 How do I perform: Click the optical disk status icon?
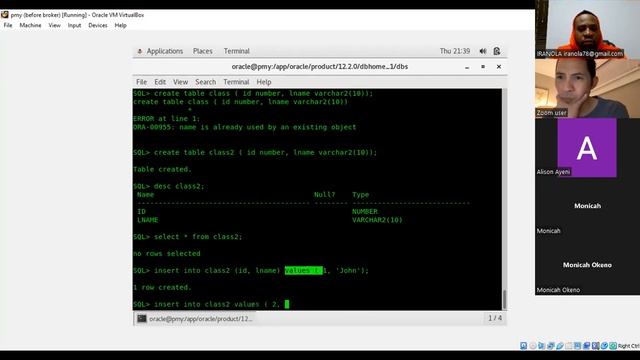[x=533, y=346]
